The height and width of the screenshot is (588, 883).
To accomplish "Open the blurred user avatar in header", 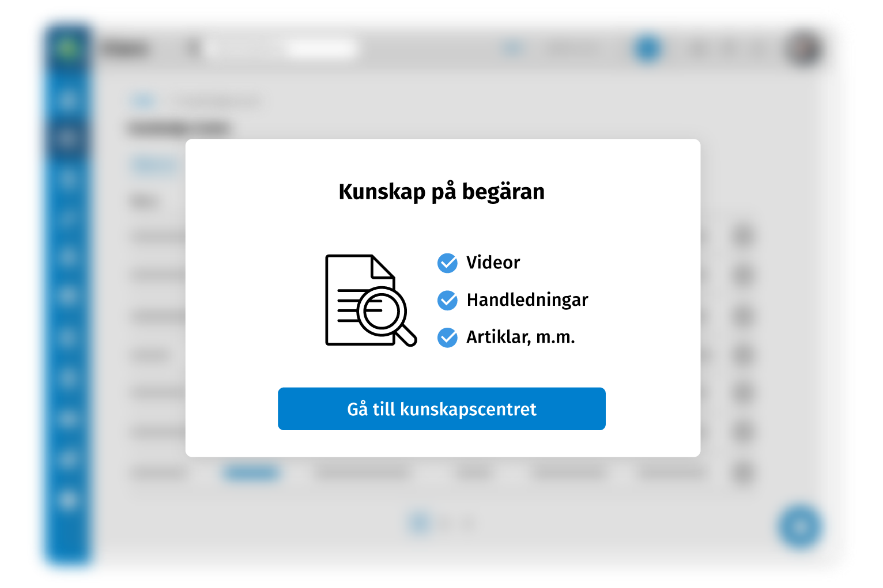I will 803,48.
